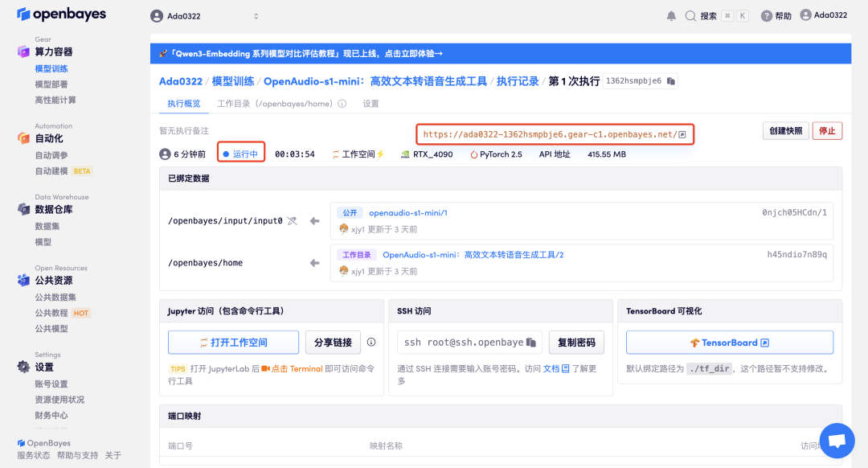The image size is (868, 468).
Task: Select 模型部署 in the sidebar
Action: [51, 84]
